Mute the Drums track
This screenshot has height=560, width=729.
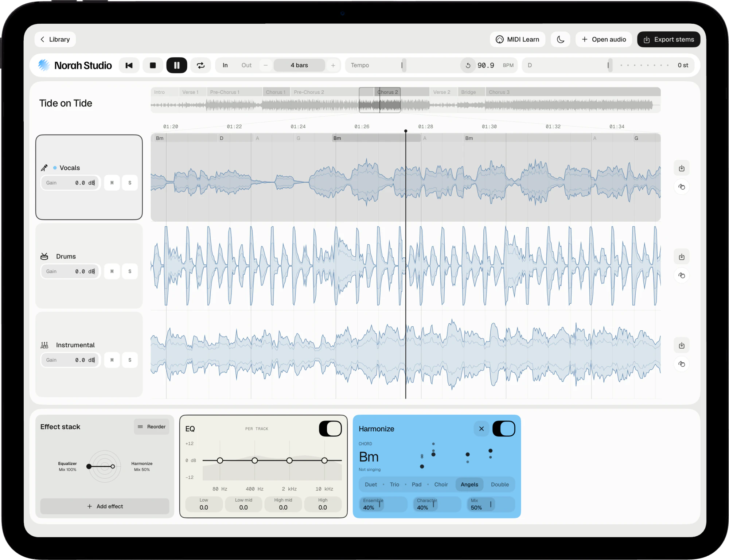(112, 272)
